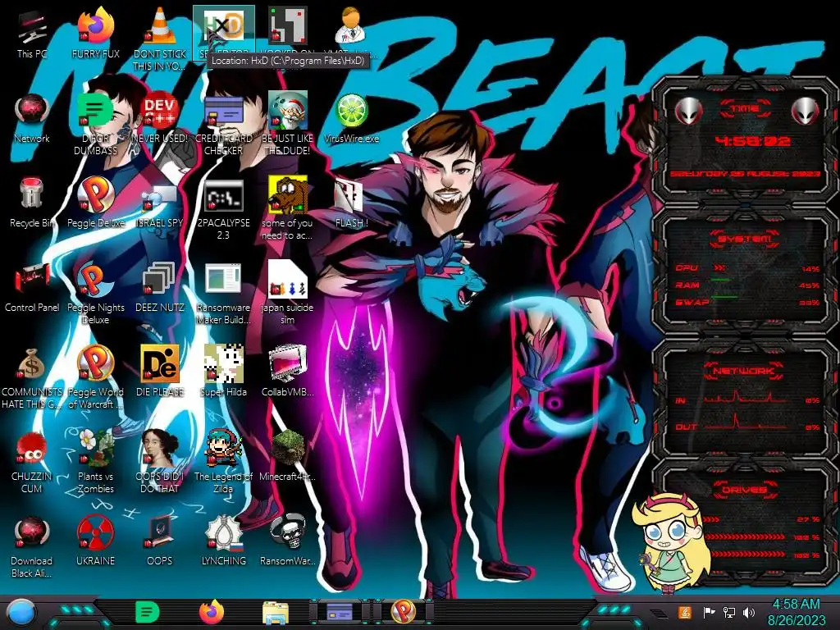Click the DRIVES header in the gadget
Viewport: 840px width, 630px height.
(745, 490)
